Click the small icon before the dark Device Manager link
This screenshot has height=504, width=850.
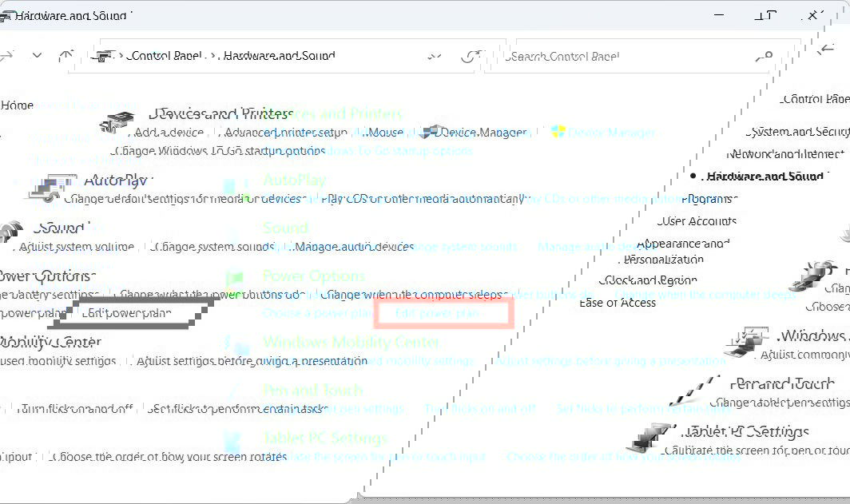pyautogui.click(x=430, y=132)
